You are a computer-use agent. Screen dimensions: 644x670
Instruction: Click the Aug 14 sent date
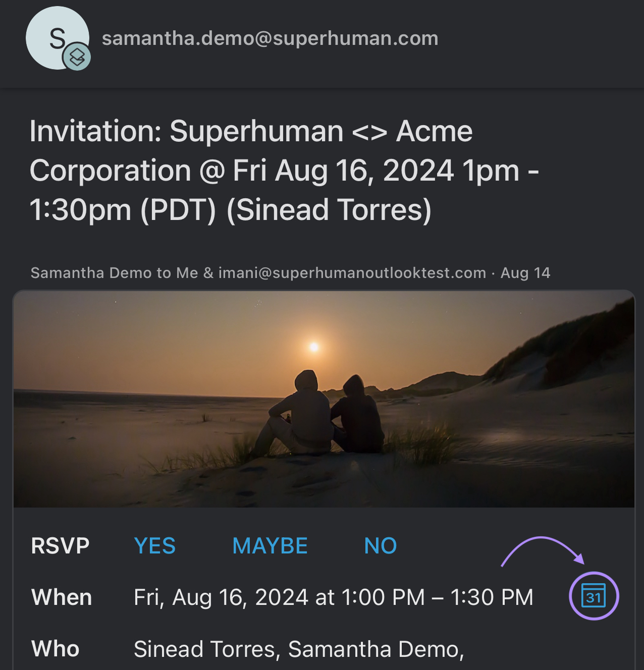[x=525, y=273]
